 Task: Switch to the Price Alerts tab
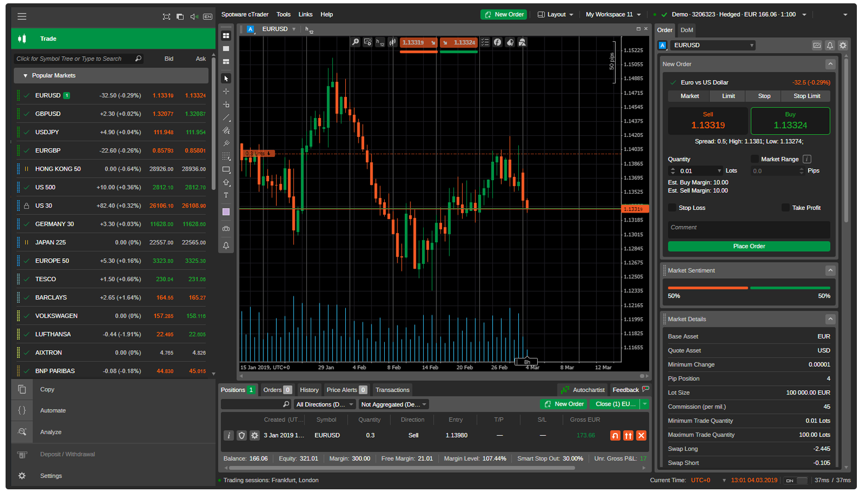347,390
